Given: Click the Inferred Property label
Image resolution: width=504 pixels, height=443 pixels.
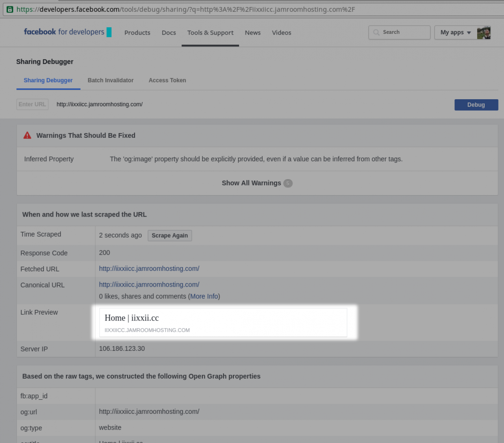Looking at the screenshot, I should pyautogui.click(x=49, y=159).
